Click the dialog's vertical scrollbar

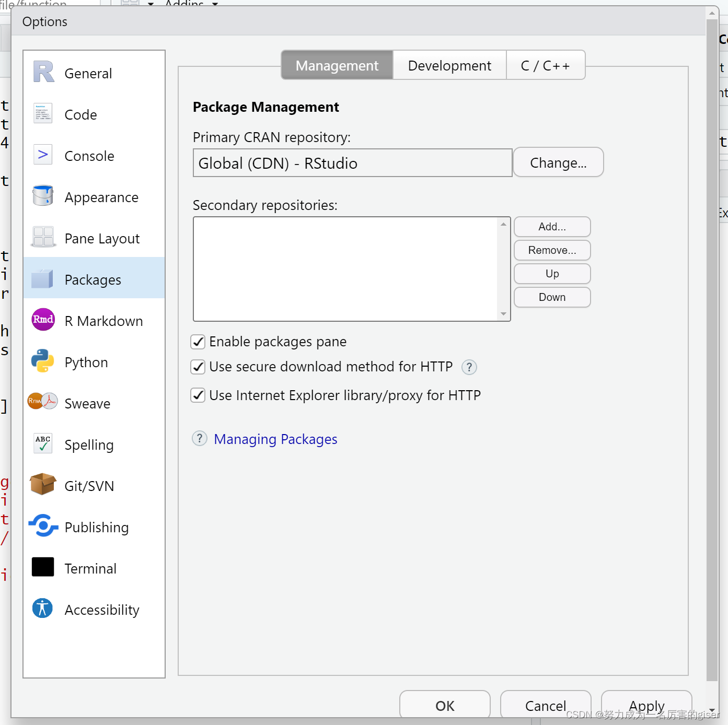coord(712,350)
